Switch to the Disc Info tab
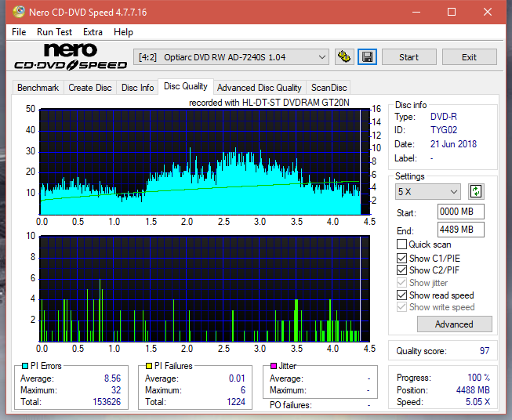 coord(137,88)
